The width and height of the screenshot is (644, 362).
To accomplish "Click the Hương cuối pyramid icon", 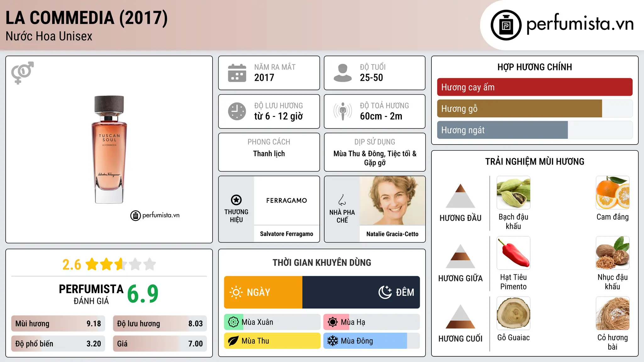I will (460, 316).
